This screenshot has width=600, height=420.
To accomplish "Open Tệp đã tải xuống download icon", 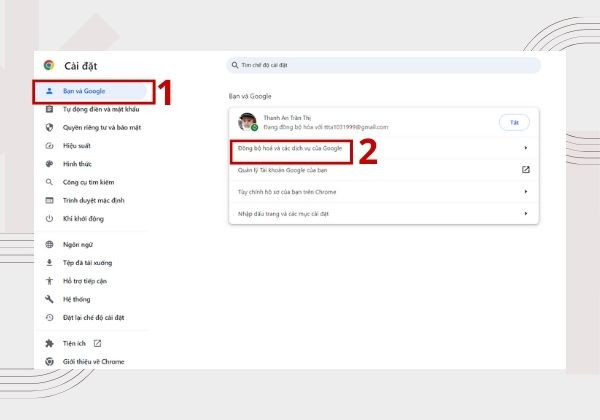I will click(x=49, y=263).
